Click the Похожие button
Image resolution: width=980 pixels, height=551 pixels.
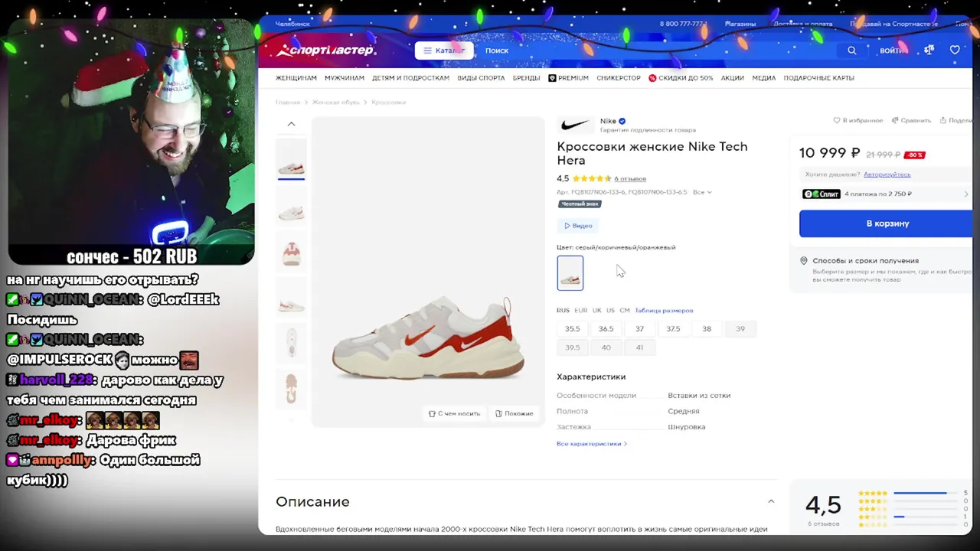[514, 413]
